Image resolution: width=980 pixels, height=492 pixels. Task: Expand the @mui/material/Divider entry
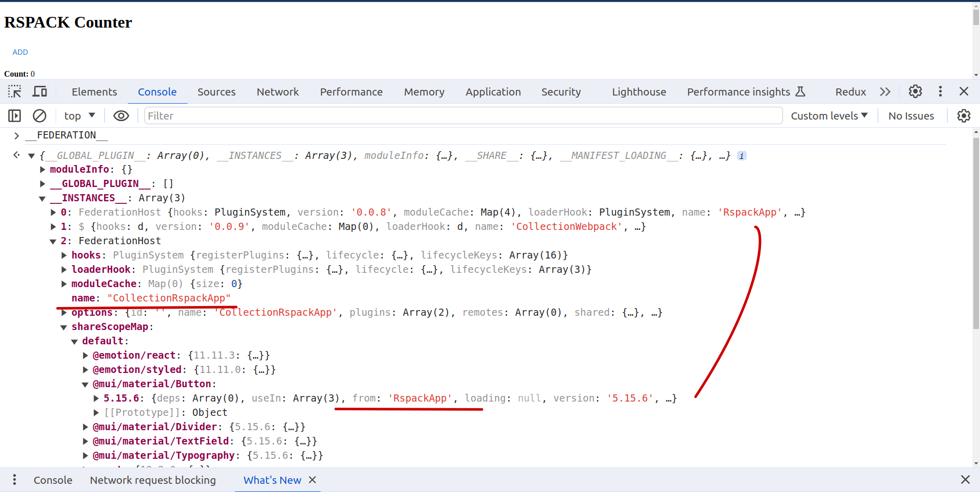[x=86, y=427]
